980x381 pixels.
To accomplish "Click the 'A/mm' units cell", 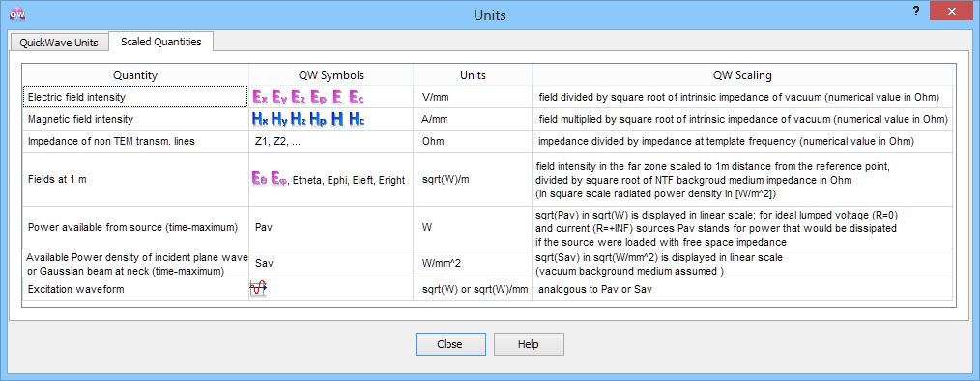I will click(x=473, y=119).
